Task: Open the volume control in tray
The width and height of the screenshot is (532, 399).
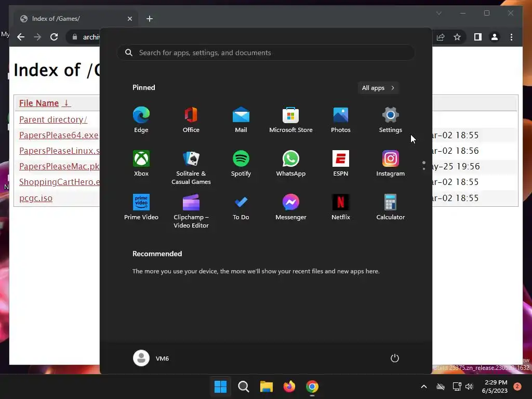Action: pyautogui.click(x=469, y=387)
